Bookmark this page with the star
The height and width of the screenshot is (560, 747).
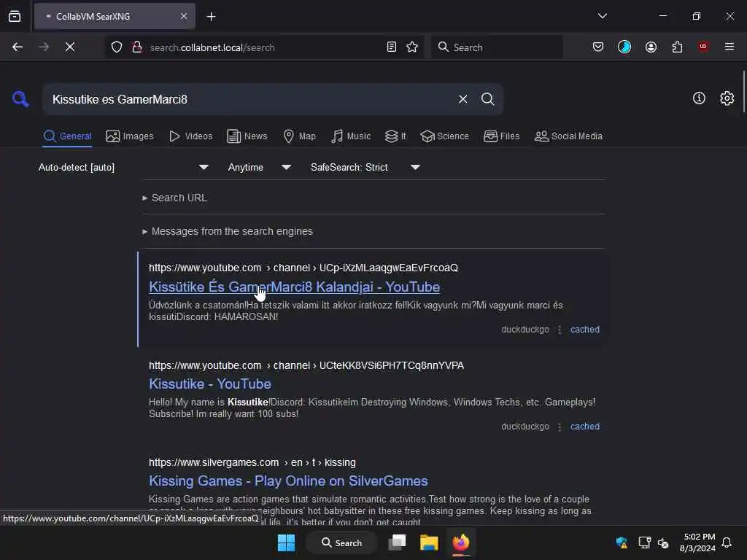tap(412, 47)
